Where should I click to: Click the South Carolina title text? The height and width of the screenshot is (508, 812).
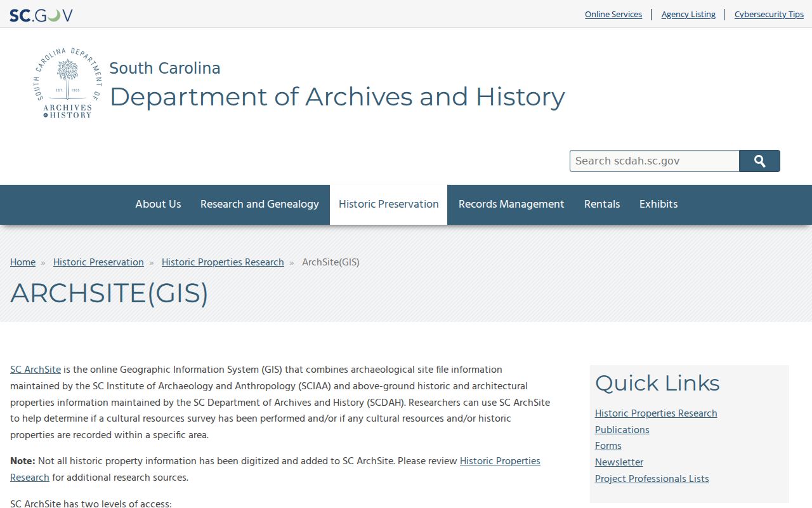[165, 68]
